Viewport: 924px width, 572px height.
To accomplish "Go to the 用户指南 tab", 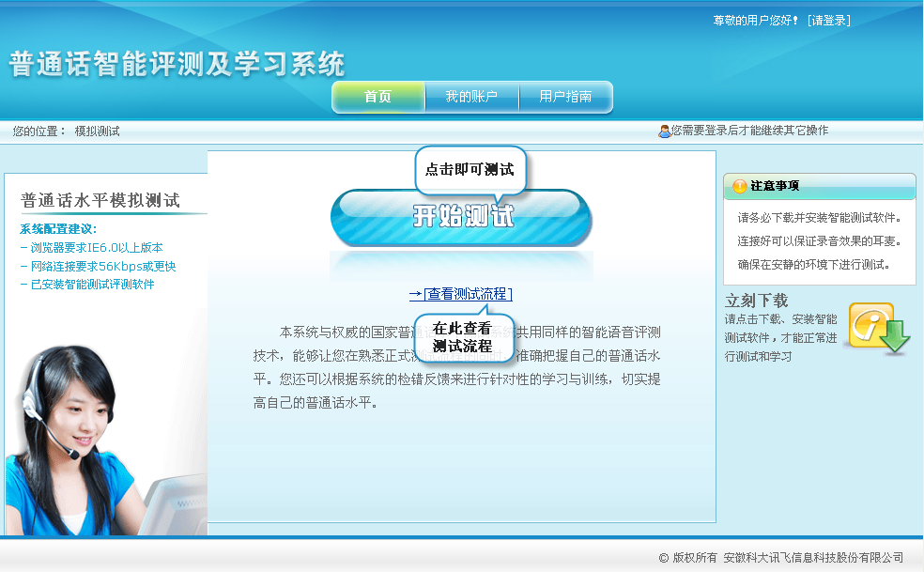I will (565, 97).
